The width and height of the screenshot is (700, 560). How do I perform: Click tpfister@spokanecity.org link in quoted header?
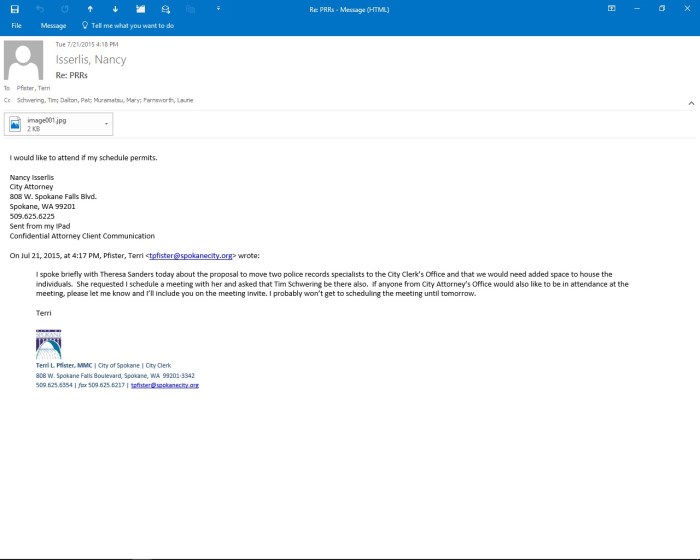coord(190,255)
